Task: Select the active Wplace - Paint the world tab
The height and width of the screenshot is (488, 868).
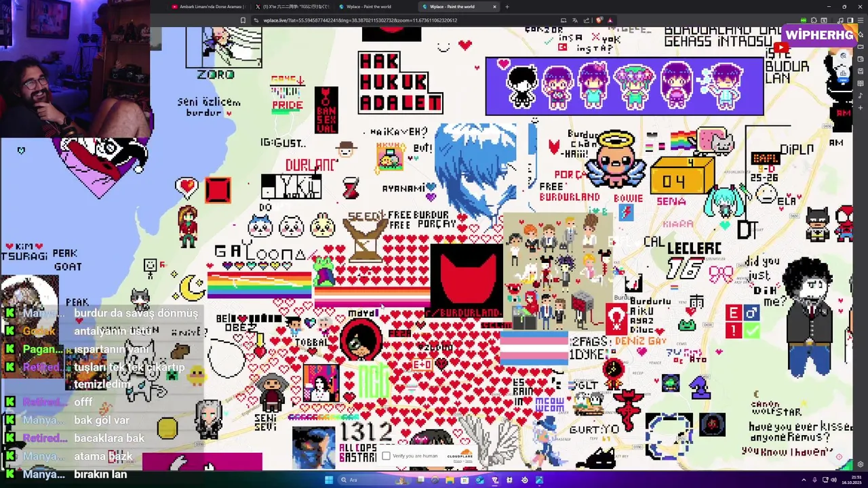Action: 458,7
